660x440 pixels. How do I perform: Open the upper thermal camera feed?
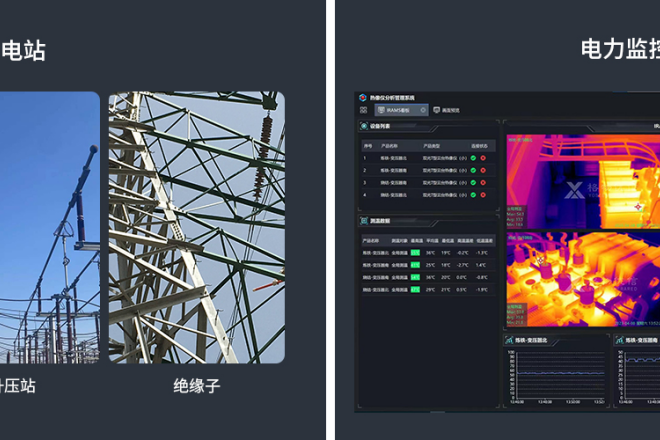coord(582,180)
